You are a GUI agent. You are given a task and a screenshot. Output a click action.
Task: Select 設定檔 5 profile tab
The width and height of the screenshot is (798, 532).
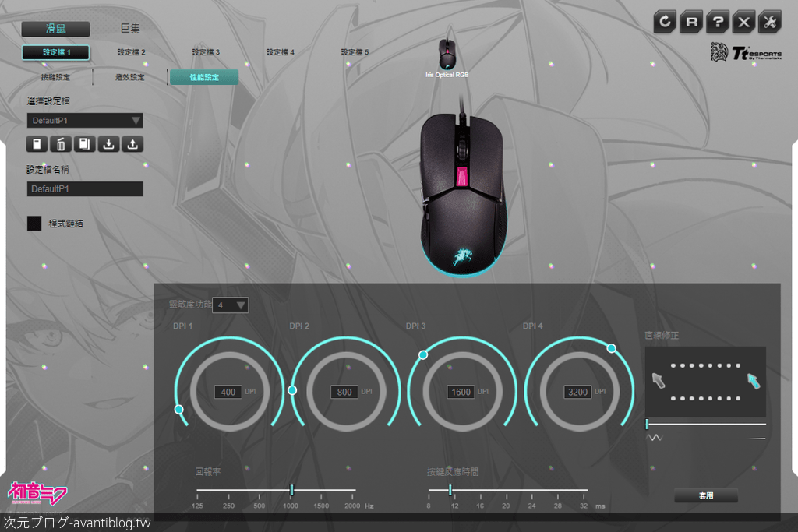[355, 52]
